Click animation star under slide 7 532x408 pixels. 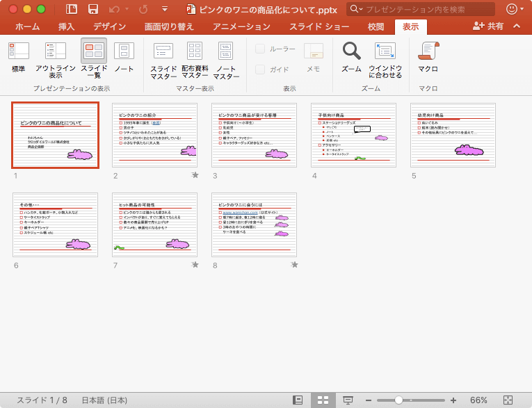195,265
